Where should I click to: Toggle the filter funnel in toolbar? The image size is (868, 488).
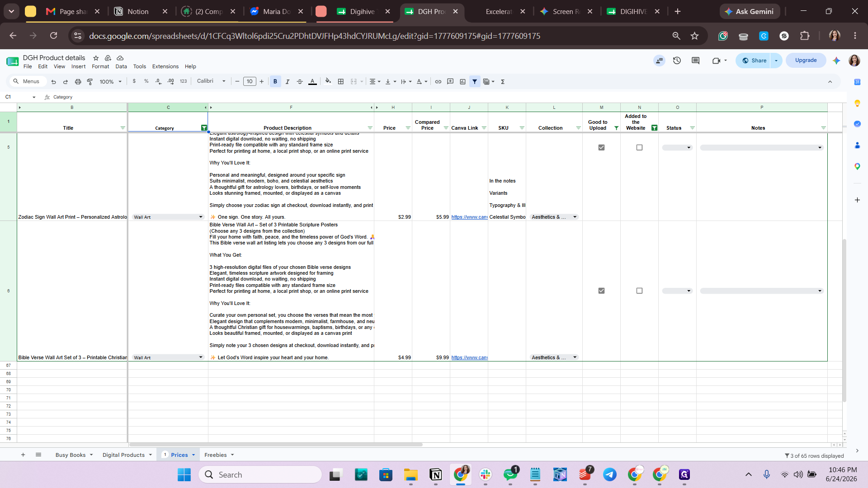tap(475, 81)
